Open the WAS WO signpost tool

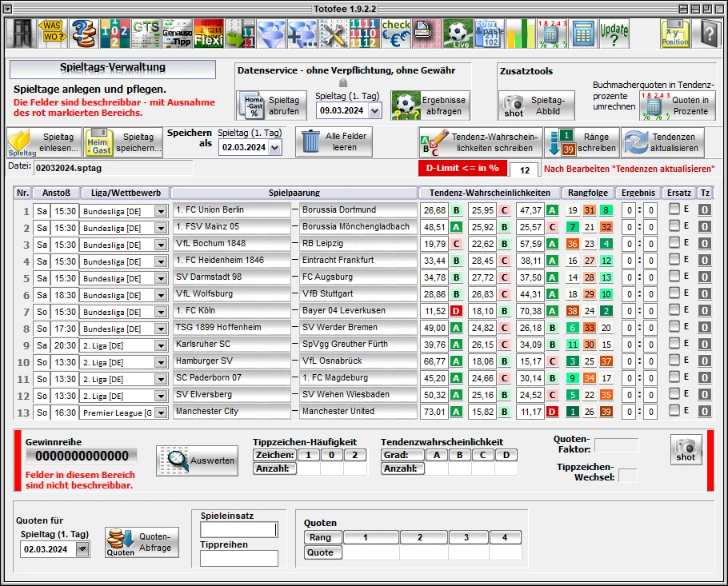click(x=53, y=34)
